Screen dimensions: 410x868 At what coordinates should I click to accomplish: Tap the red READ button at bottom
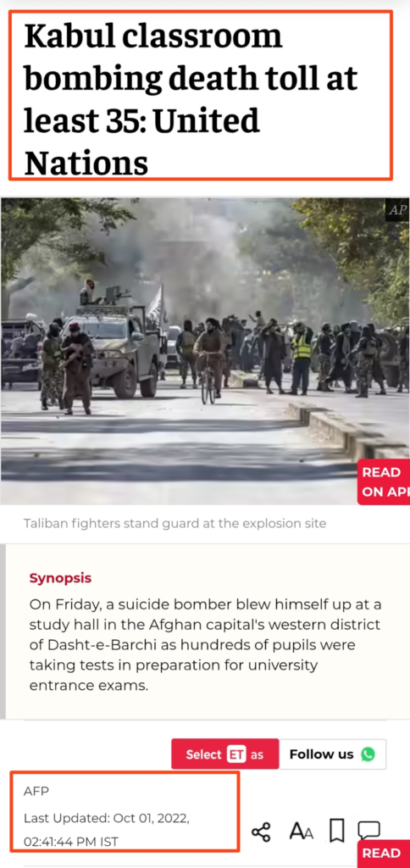coord(384,854)
